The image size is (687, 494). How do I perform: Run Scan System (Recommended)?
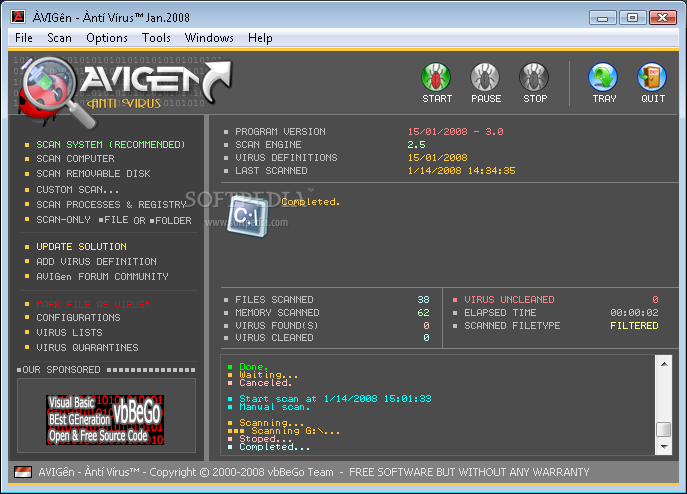click(x=110, y=145)
